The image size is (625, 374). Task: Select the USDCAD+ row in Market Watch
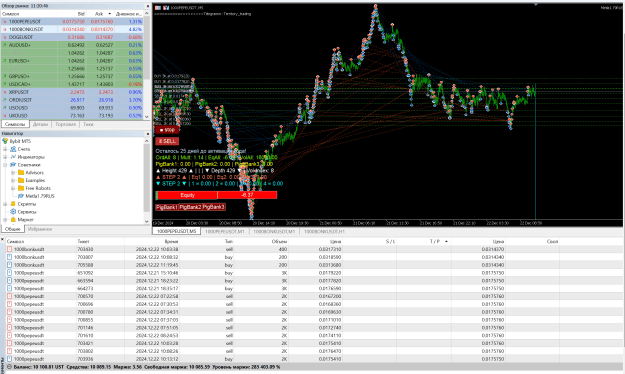(72, 84)
